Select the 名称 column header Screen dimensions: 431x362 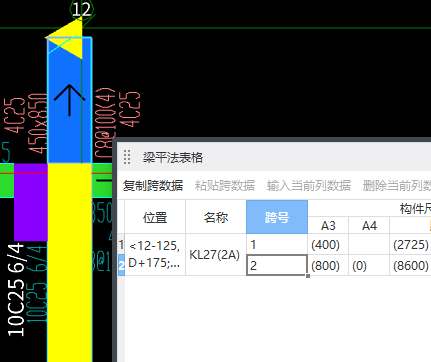[216, 217]
